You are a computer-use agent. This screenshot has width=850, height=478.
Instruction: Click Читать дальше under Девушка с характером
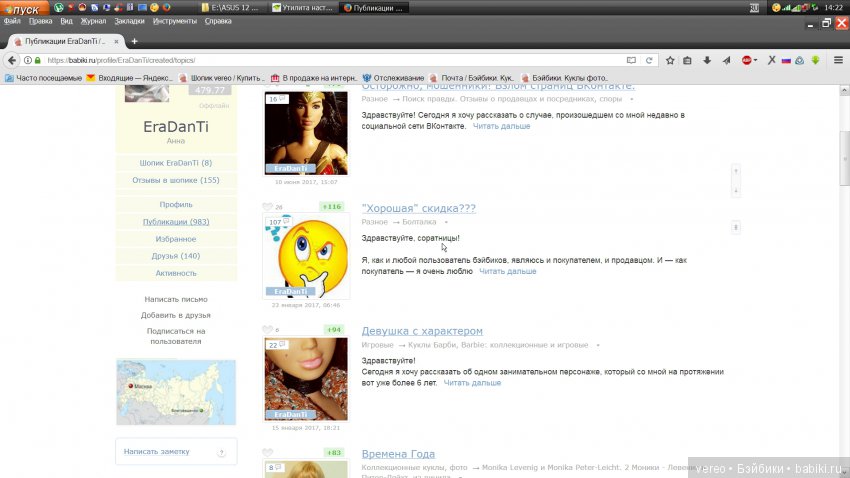[x=473, y=382]
